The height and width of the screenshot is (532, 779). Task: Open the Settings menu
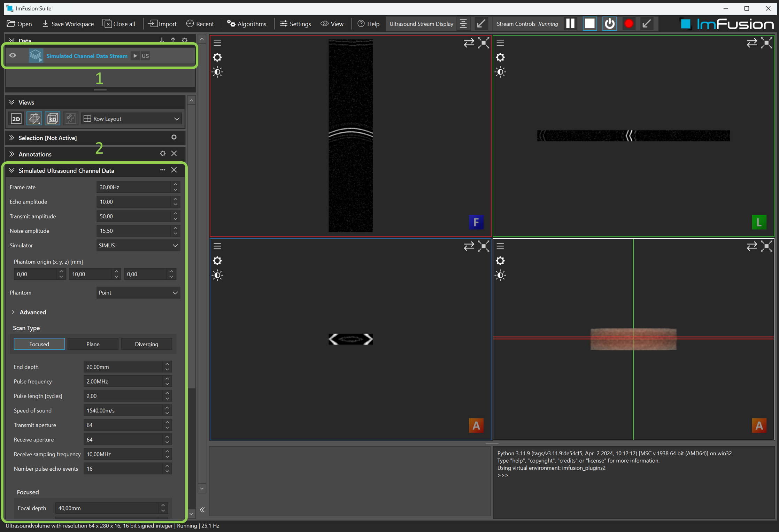[295, 24]
